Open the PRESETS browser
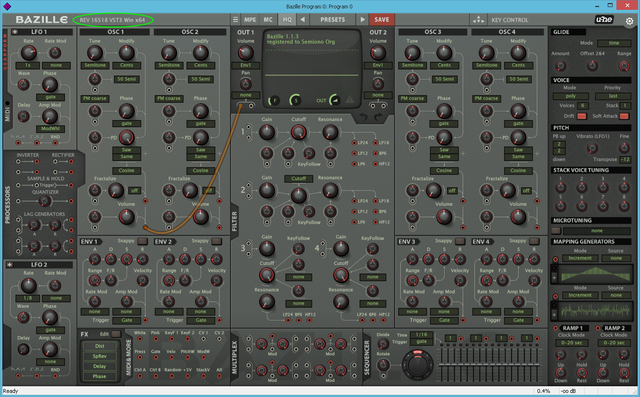640x397 pixels. click(332, 20)
